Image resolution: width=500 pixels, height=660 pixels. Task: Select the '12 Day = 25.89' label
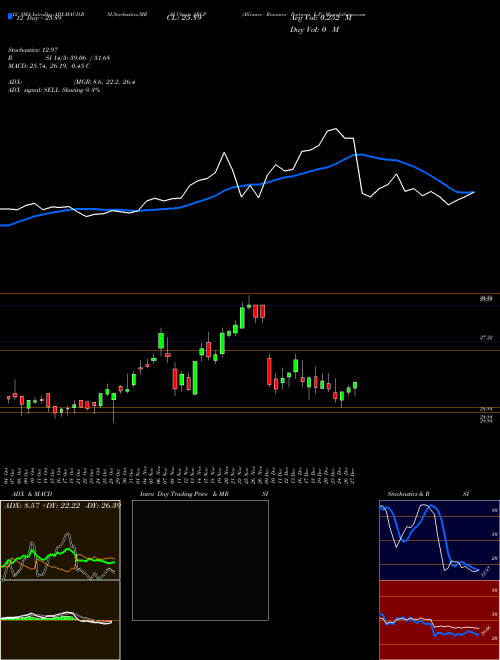pyautogui.click(x=37, y=18)
